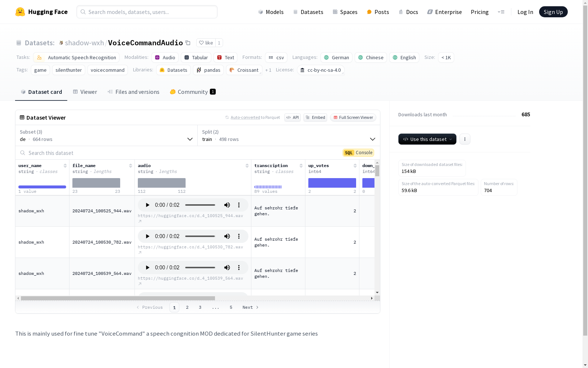Screen dimensions: 588x368
Task: Go to Models in the top navigation
Action: pos(271,12)
